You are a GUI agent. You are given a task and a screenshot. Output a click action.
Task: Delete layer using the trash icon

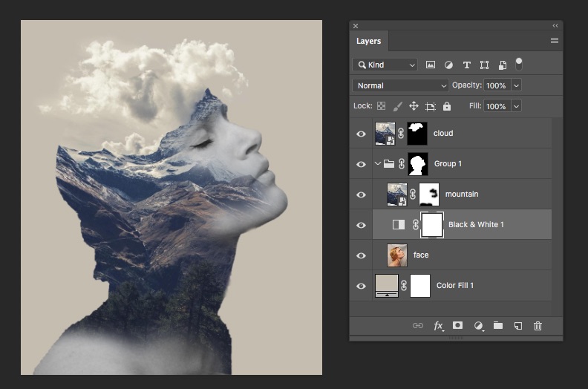tap(538, 326)
